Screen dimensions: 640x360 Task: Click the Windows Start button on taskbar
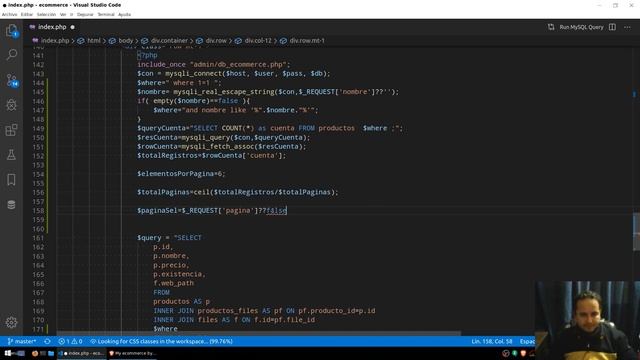click(x=8, y=353)
